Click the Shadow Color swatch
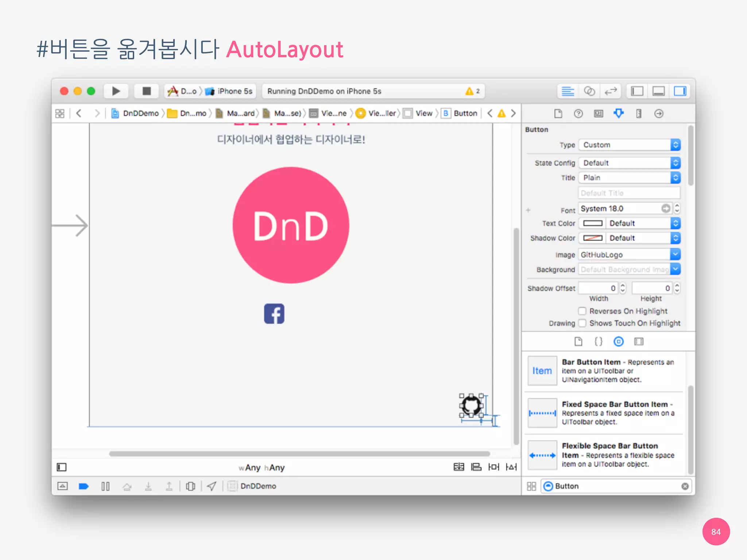Screen dimensions: 747x560 (593, 238)
